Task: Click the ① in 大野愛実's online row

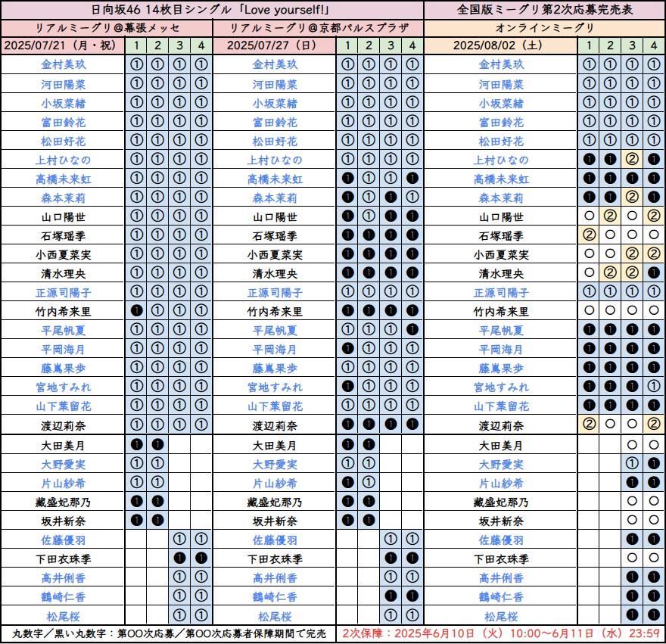Action: [632, 463]
